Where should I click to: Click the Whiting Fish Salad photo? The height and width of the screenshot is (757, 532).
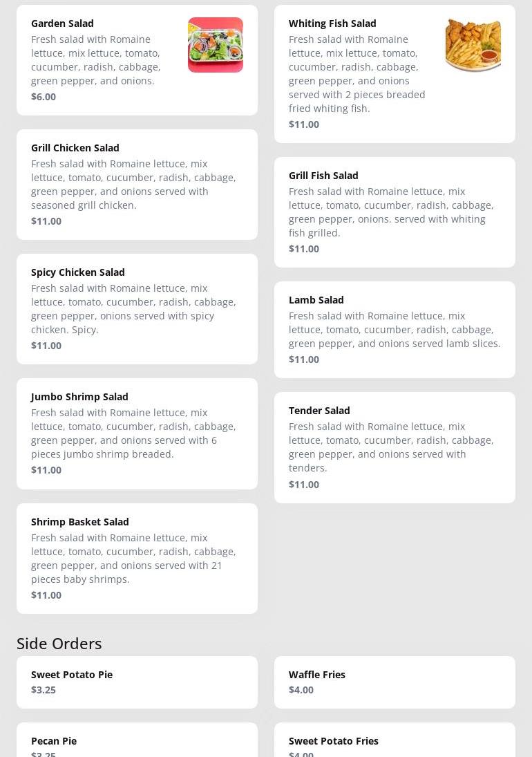(x=473, y=45)
